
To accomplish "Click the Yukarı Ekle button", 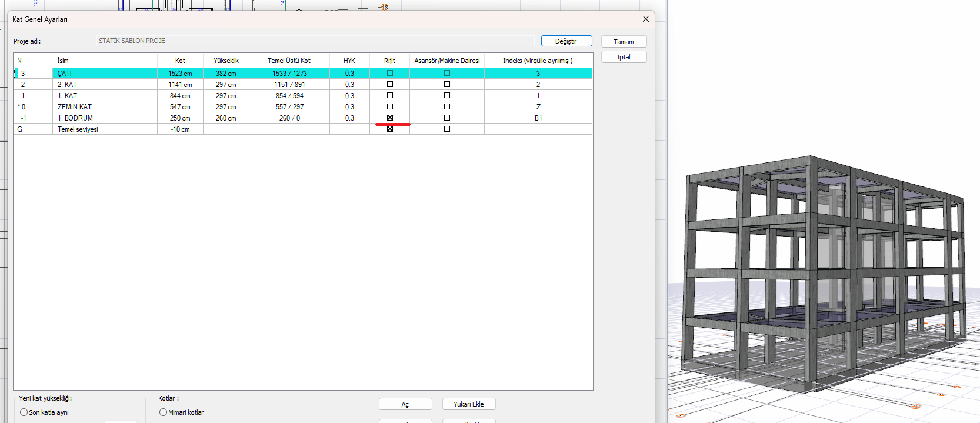I will [469, 404].
